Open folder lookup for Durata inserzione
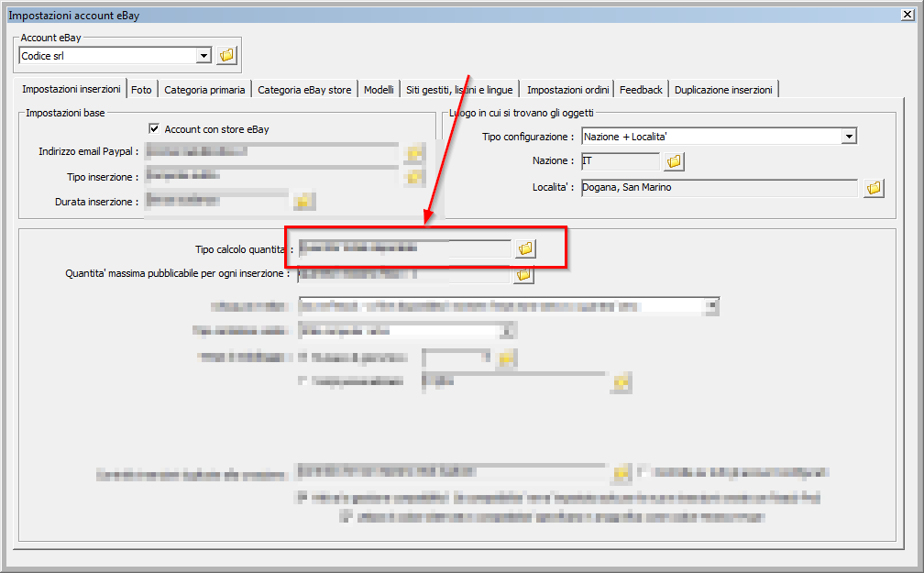The width and height of the screenshot is (924, 573). coord(302,202)
